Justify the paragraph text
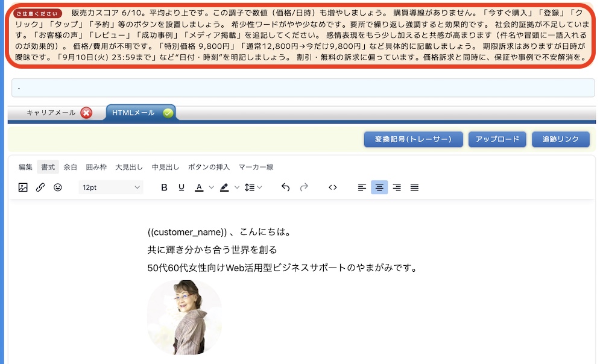 click(414, 187)
